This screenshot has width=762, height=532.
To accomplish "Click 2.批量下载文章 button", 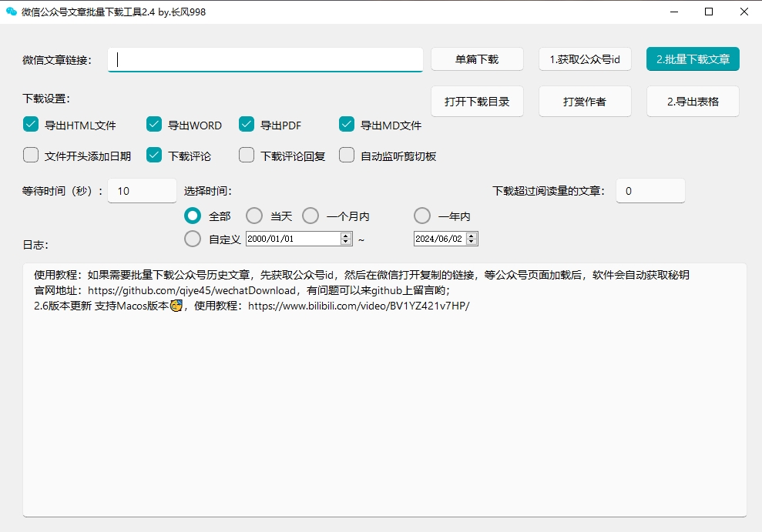I will click(693, 59).
